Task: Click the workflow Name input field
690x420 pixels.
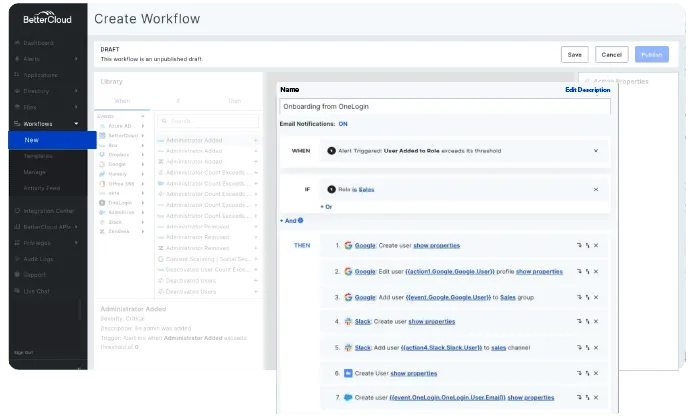Action: (445, 107)
